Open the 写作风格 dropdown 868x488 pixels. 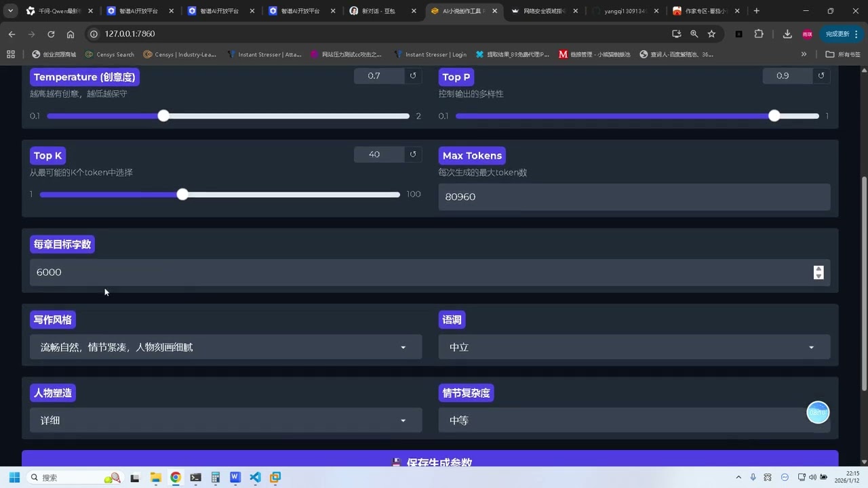(x=226, y=347)
